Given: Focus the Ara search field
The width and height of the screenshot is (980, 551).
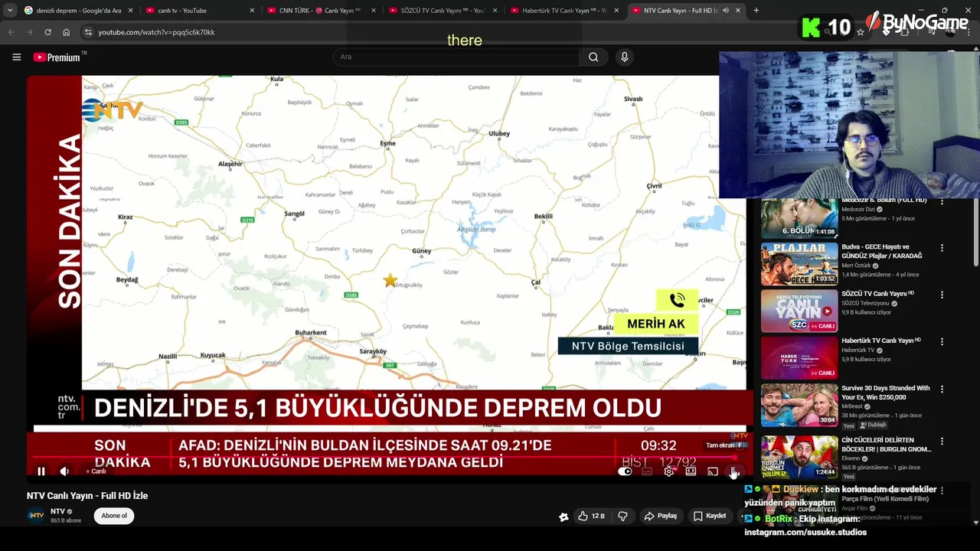Looking at the screenshot, I should tap(456, 57).
